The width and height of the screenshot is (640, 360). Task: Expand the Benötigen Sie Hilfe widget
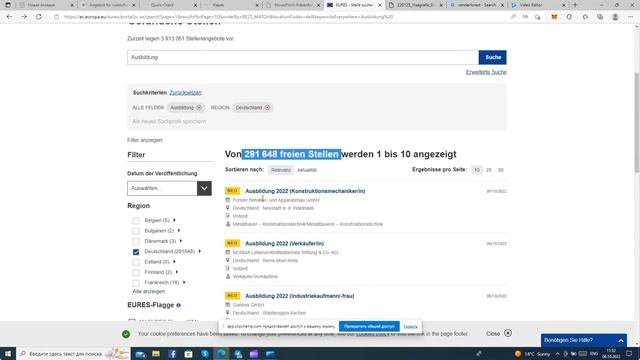coord(584,340)
